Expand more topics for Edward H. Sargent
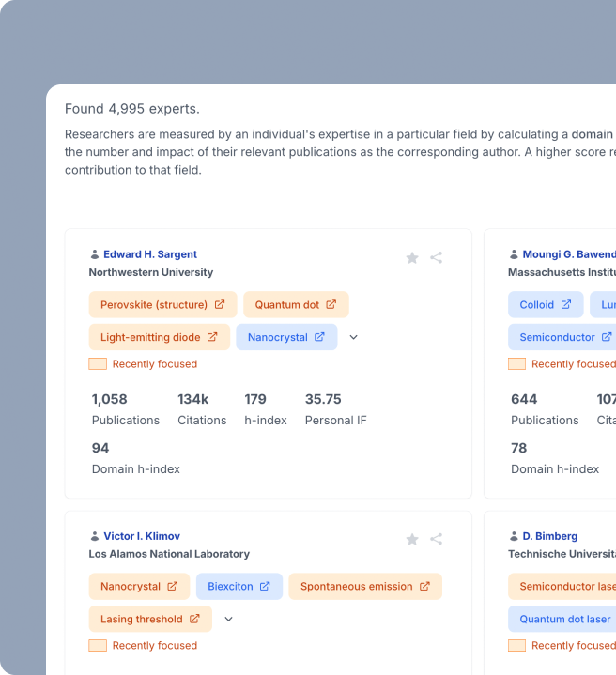 point(353,337)
